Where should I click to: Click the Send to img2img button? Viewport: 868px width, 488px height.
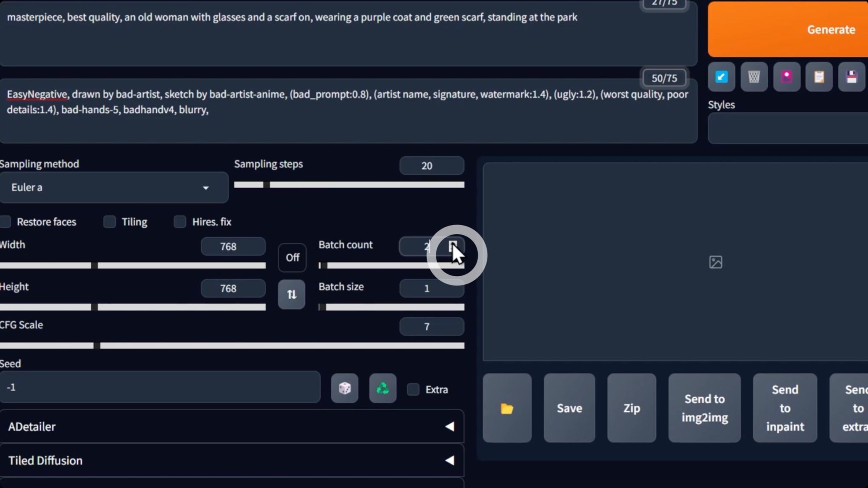704,408
